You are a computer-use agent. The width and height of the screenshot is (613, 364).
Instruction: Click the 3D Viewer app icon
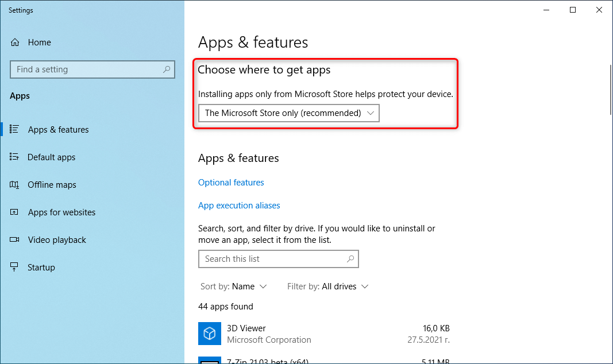point(210,334)
